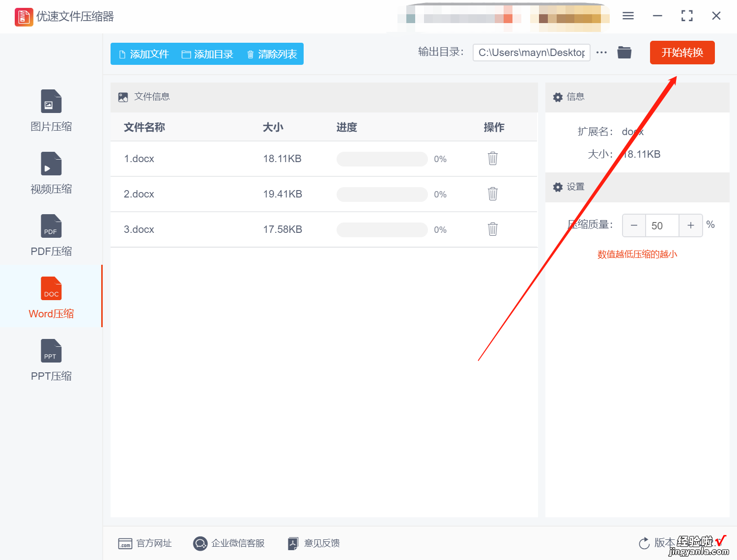Delete 2.docx using its trash icon
This screenshot has width=737, height=560.
493,194
